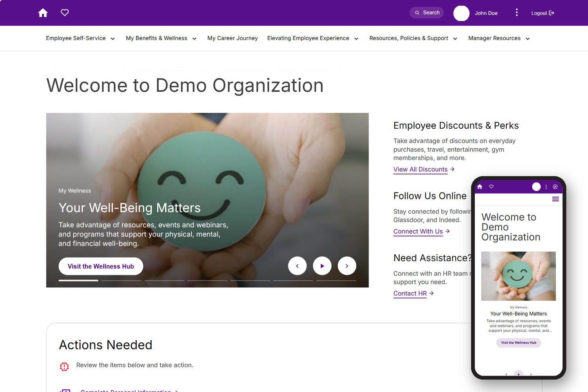Click the 'Follow Us Online' heading
The width and height of the screenshot is (588, 392).
click(x=430, y=196)
